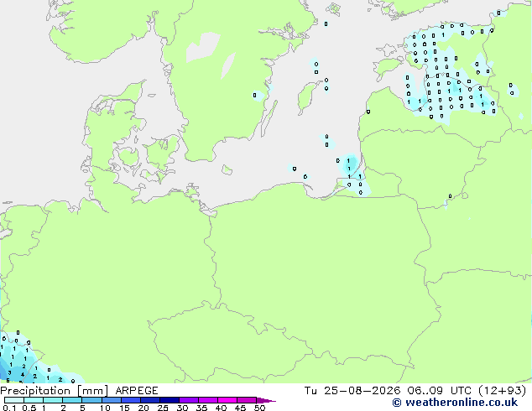Pick the 10–15 mm legend color swatch
Screen dimensions: 532x411
111,400
